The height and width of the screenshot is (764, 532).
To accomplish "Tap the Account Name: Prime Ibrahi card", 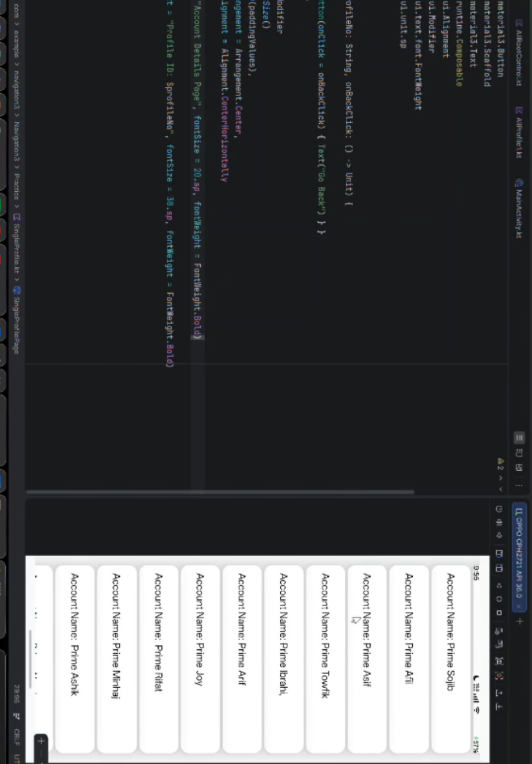I will 284,659.
